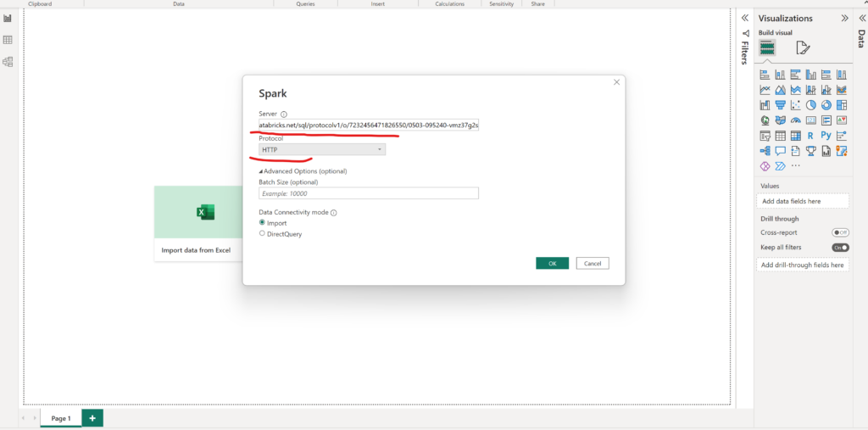Pick the Stacked bar chart visual
This screenshot has height=430, width=868.
point(765,75)
